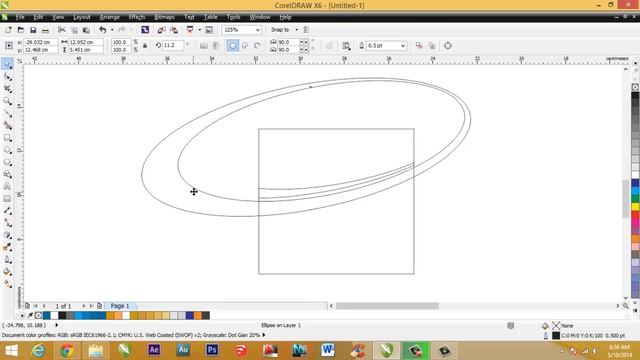Click the no-fill X swatch in document palette
Screen dimensions: 640x360
(38, 316)
